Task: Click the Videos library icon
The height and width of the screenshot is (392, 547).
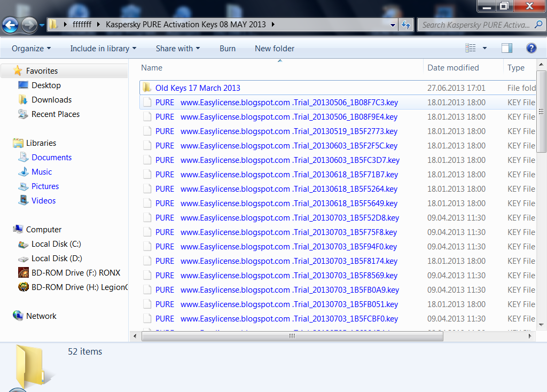Action: (x=24, y=200)
